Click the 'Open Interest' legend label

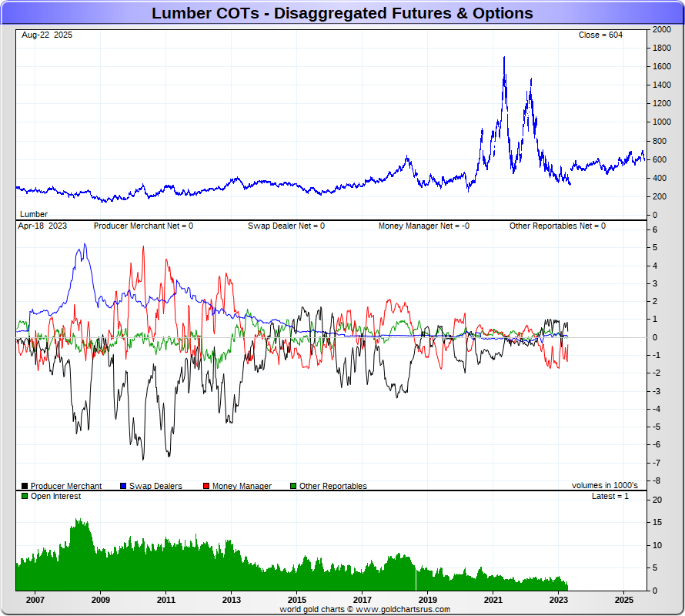pyautogui.click(x=55, y=496)
